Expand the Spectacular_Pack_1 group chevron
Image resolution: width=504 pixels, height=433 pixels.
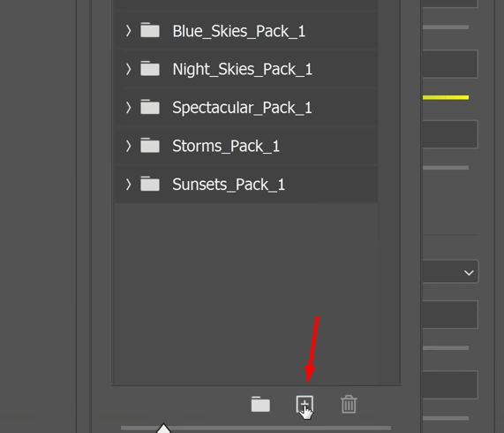point(128,108)
